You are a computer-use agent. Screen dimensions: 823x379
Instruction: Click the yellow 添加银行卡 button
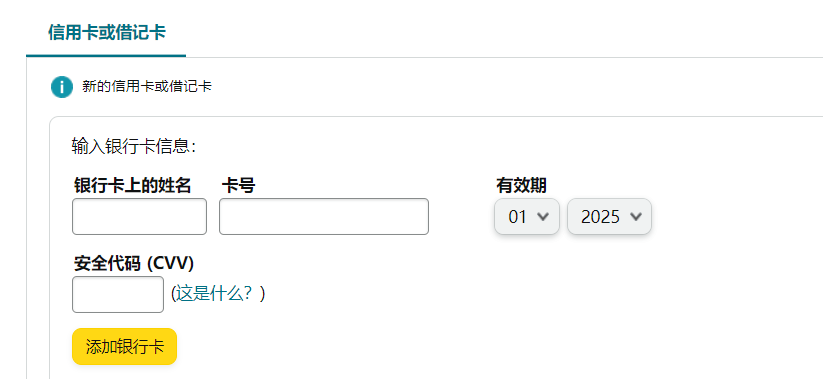(x=124, y=346)
